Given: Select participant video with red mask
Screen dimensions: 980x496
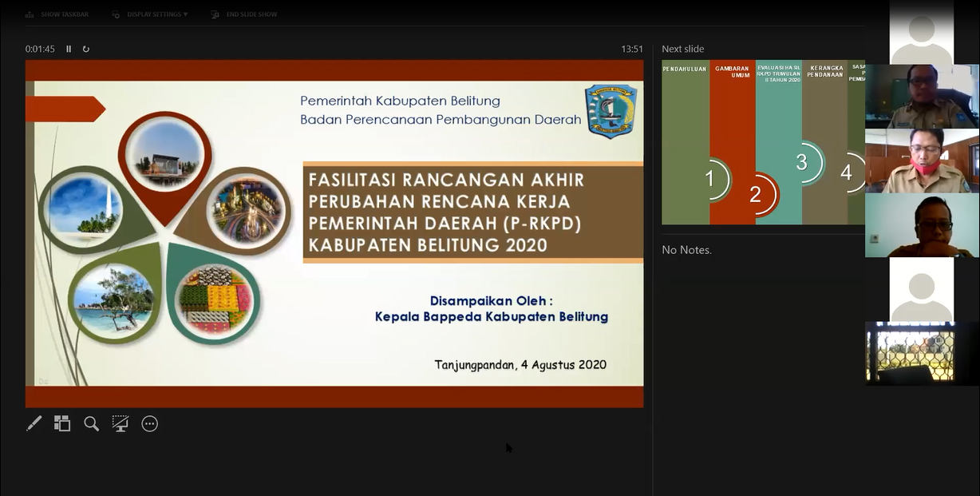Looking at the screenshot, I should 922,161.
